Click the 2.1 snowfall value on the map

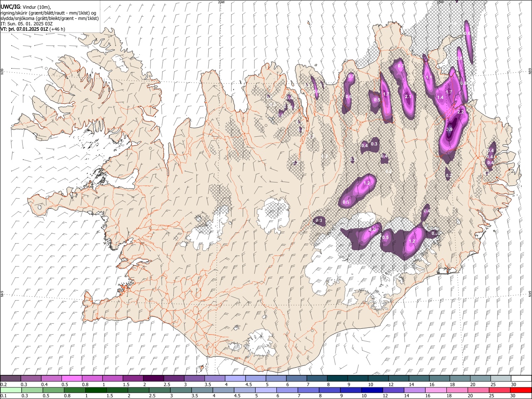(408, 97)
